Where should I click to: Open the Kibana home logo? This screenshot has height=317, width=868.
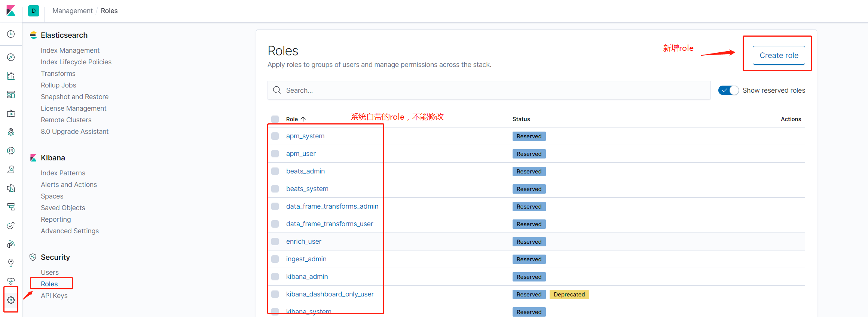click(x=11, y=10)
